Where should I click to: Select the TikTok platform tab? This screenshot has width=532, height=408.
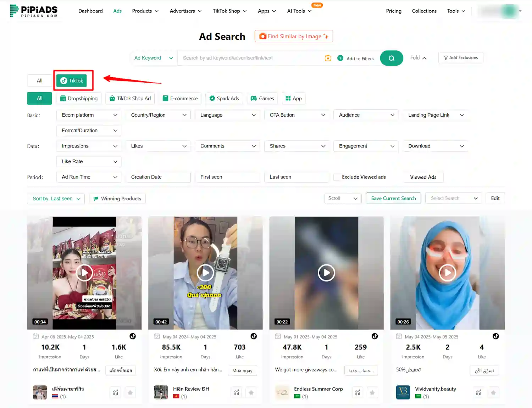point(73,80)
